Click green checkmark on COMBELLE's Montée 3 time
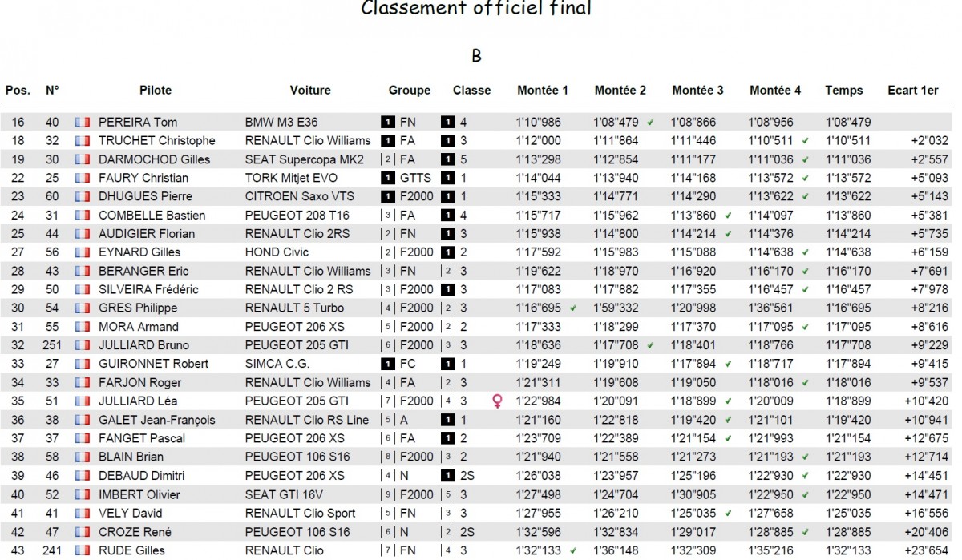The height and width of the screenshot is (560, 962). [x=728, y=215]
